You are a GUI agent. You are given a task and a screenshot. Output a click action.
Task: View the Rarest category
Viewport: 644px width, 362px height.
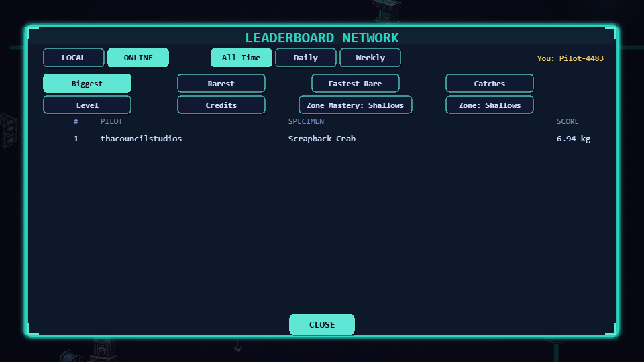pyautogui.click(x=221, y=83)
